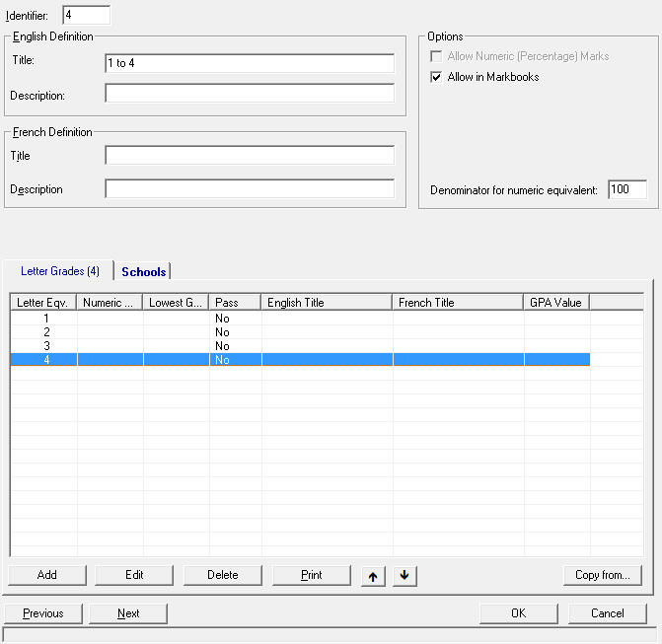Click the French Description field
The height and width of the screenshot is (644, 662).
pos(249,189)
